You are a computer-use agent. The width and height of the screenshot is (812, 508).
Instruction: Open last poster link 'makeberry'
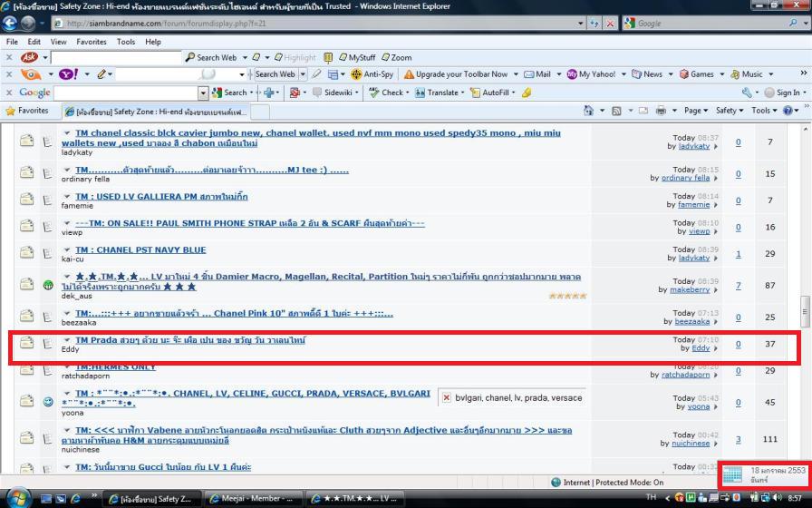[690, 289]
